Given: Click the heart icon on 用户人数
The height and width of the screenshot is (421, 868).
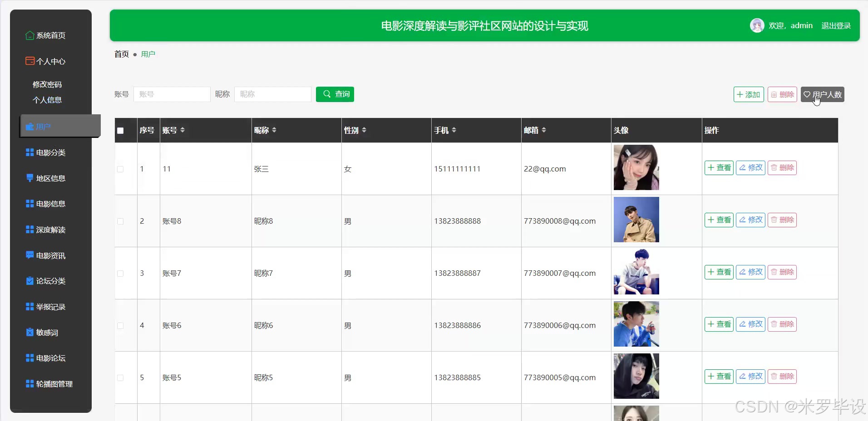Looking at the screenshot, I should click(807, 94).
